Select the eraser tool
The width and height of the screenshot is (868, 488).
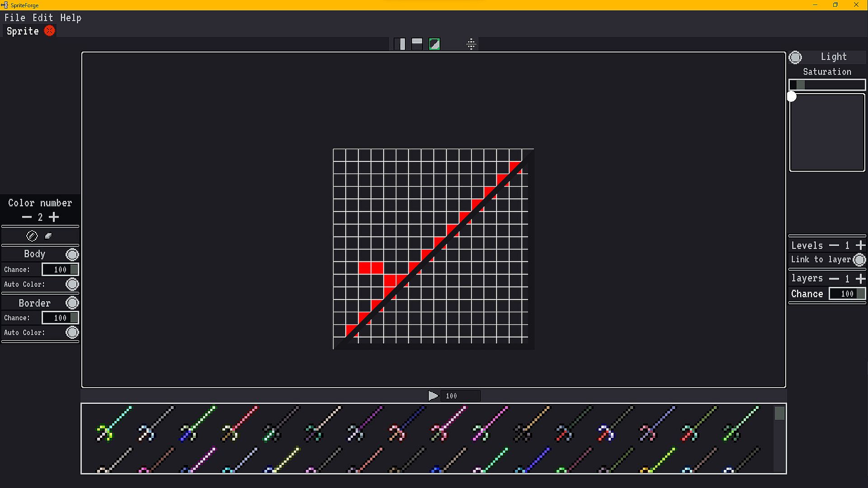(x=48, y=236)
